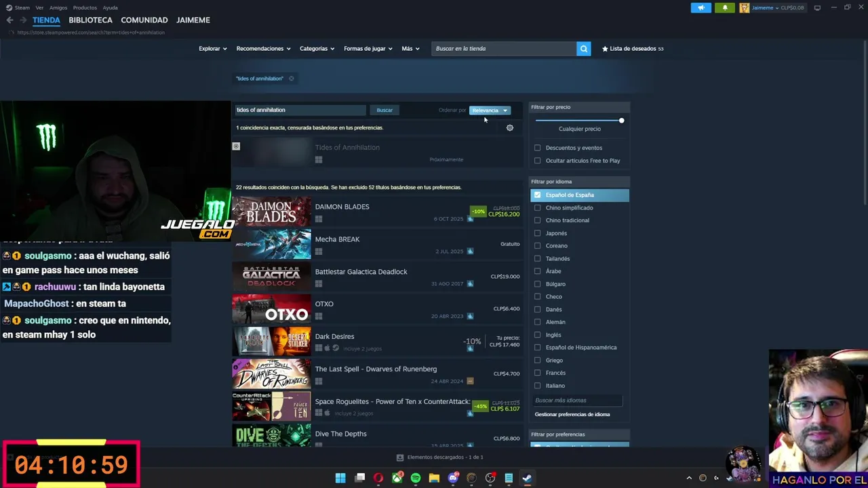Open the Relevancia sort dropdown
The image size is (868, 488).
point(490,110)
